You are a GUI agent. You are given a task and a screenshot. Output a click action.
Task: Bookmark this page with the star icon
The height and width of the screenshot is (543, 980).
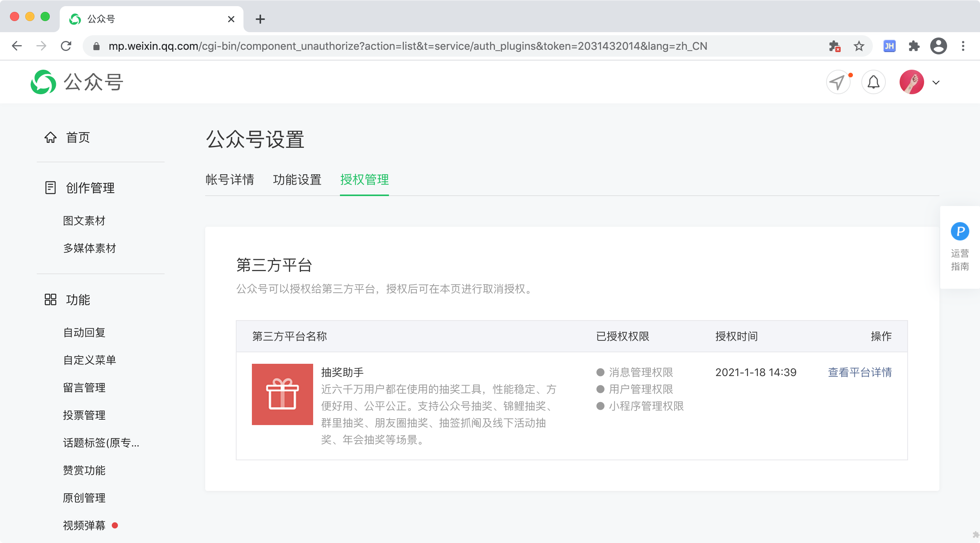click(859, 46)
